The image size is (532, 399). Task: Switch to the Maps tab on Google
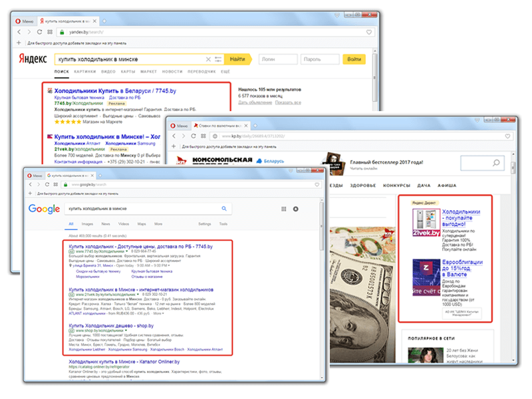click(142, 224)
